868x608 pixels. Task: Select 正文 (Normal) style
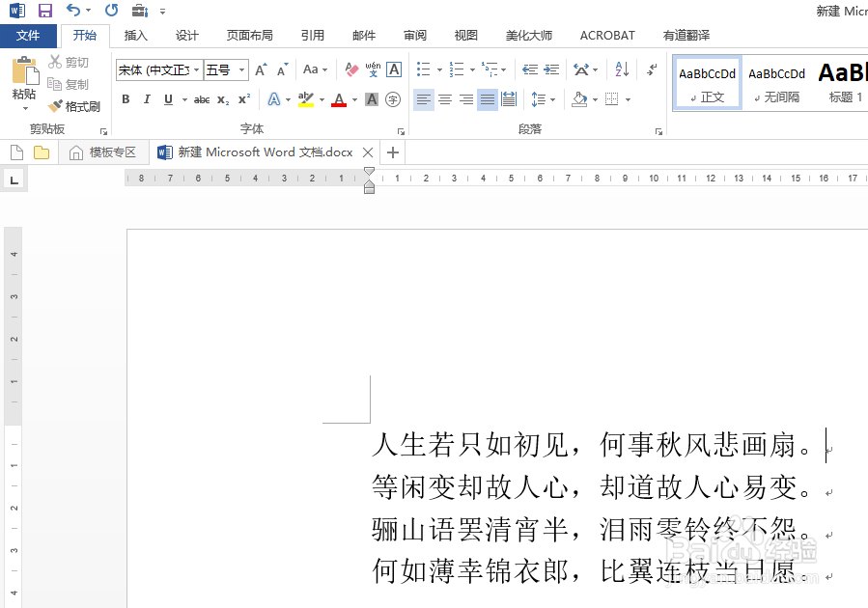[708, 84]
